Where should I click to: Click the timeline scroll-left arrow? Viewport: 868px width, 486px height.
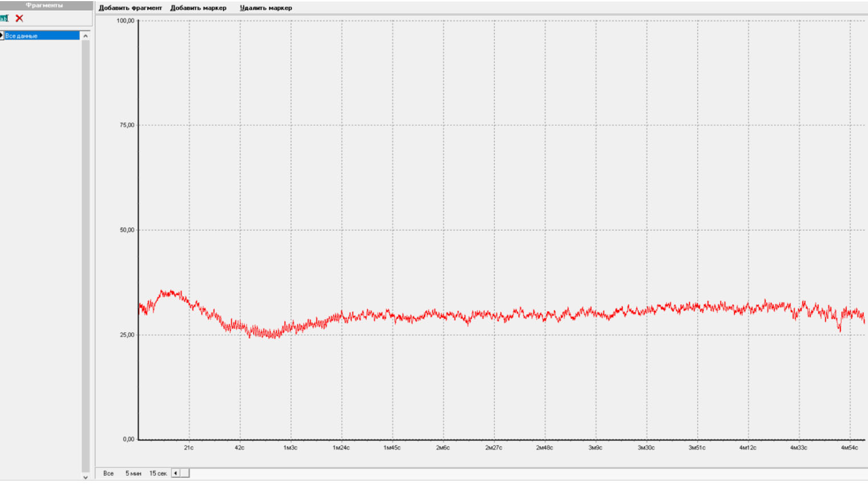tap(175, 473)
